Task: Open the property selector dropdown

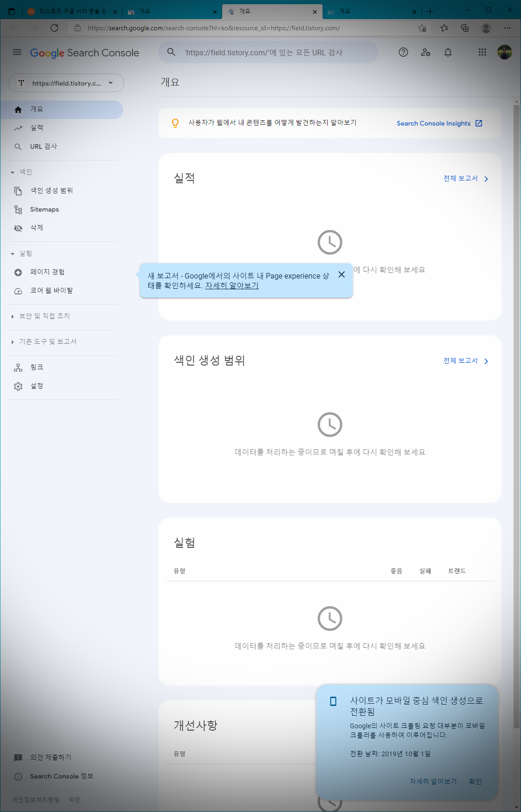Action: pyautogui.click(x=66, y=83)
